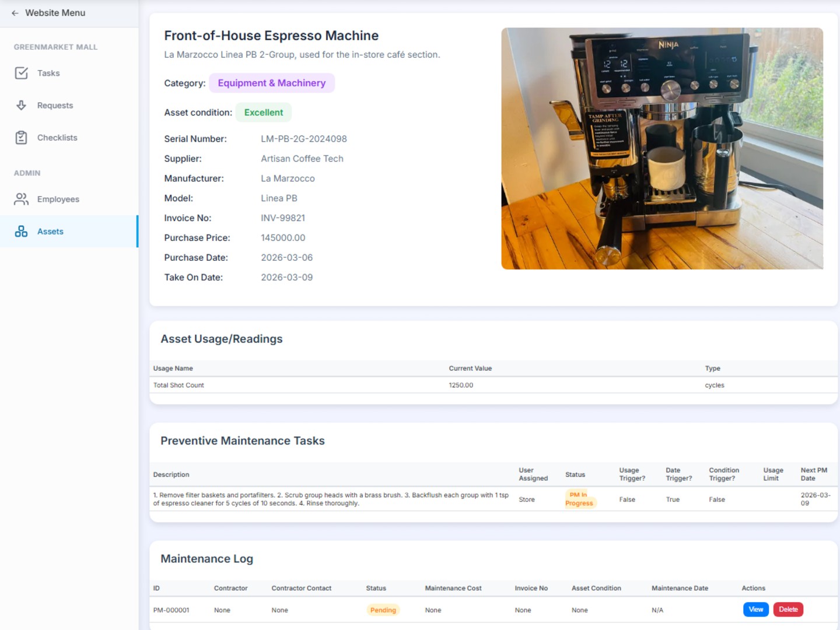Click invoice number INV-99821
This screenshot has width=840, height=630.
283,218
